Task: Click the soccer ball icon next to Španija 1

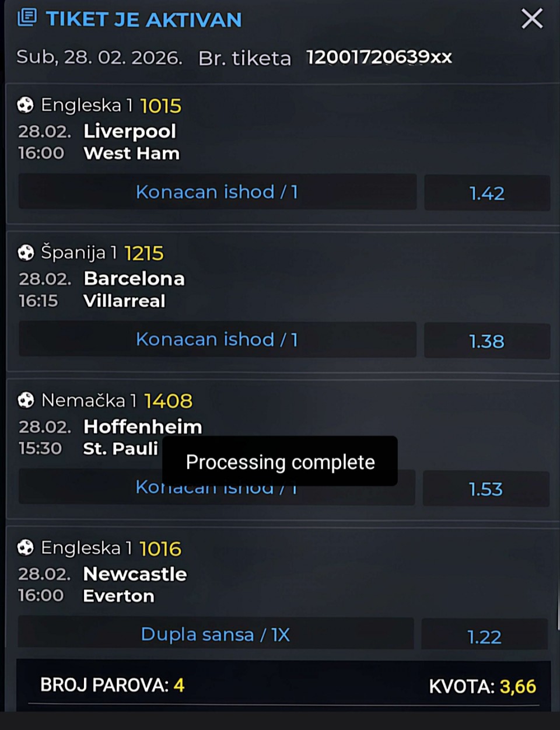Action: pos(26,253)
